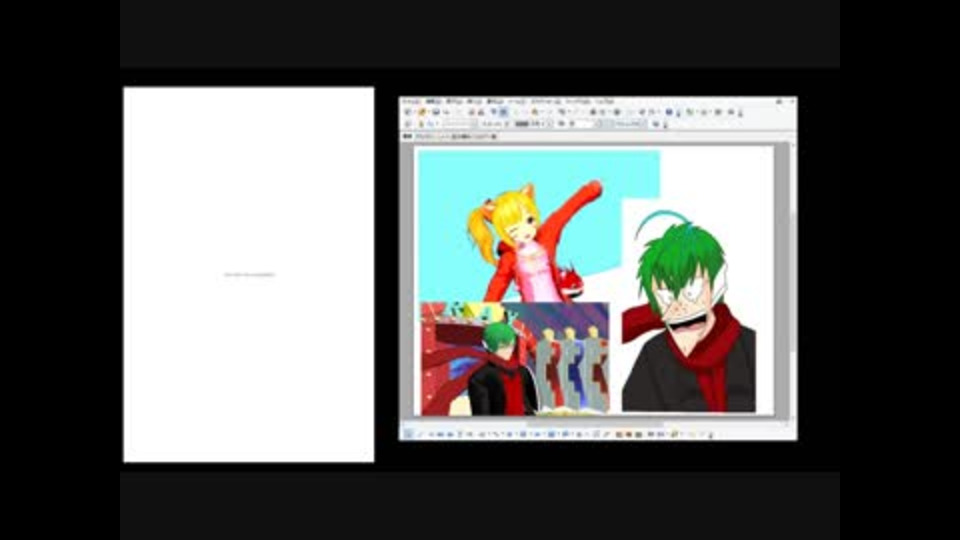Select the green-haired man portrait on the canvas
Image resolution: width=960 pixels, height=540 pixels.
coord(689,312)
